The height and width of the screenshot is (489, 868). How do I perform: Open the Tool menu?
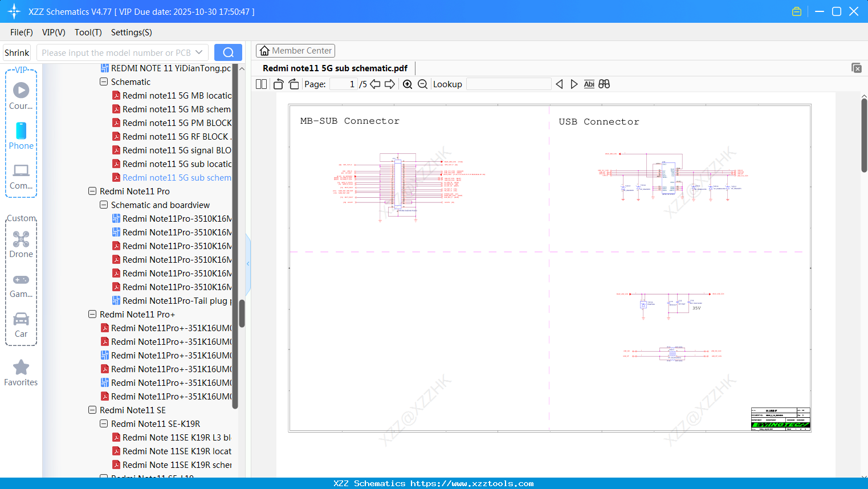88,32
